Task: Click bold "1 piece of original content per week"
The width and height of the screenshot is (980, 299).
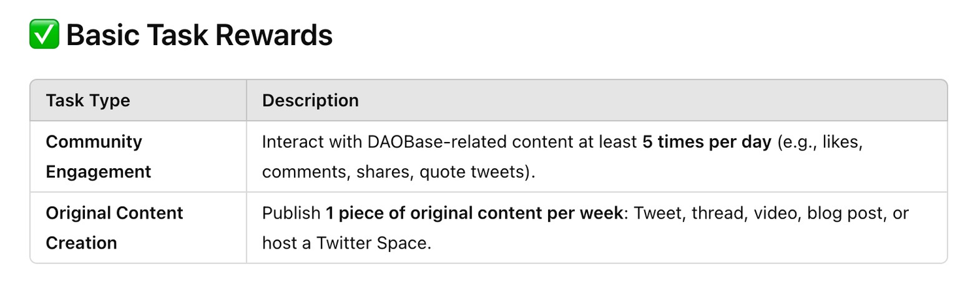Action: [x=474, y=213]
